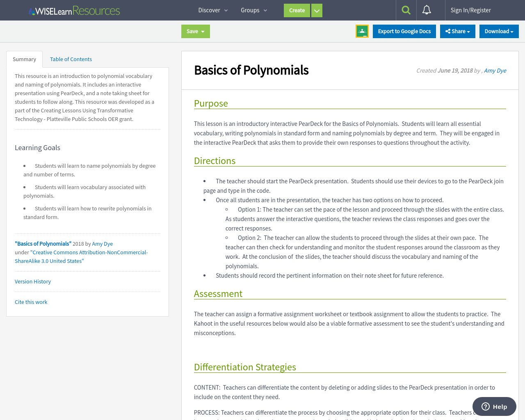Image resolution: width=525 pixels, height=420 pixels.
Task: Switch to the Table of Contents tab
Action: 71,59
